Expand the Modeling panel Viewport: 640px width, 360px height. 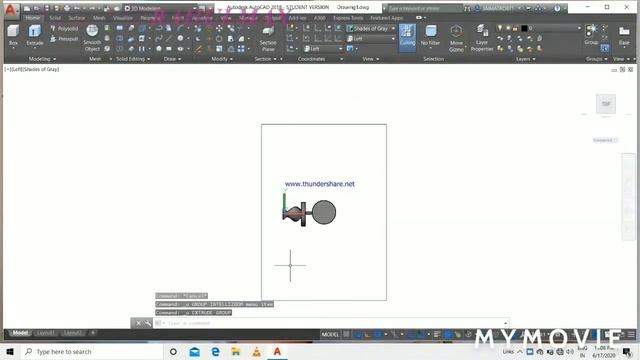point(42,59)
